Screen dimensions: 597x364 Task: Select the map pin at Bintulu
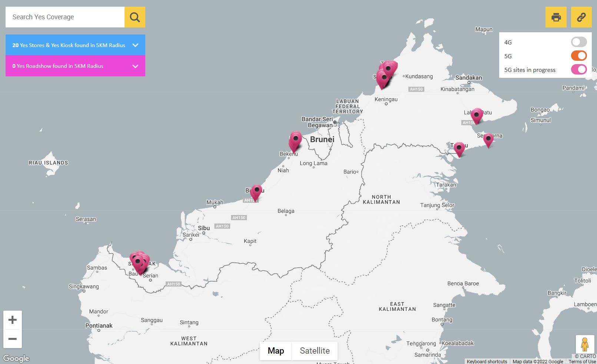[x=256, y=191]
